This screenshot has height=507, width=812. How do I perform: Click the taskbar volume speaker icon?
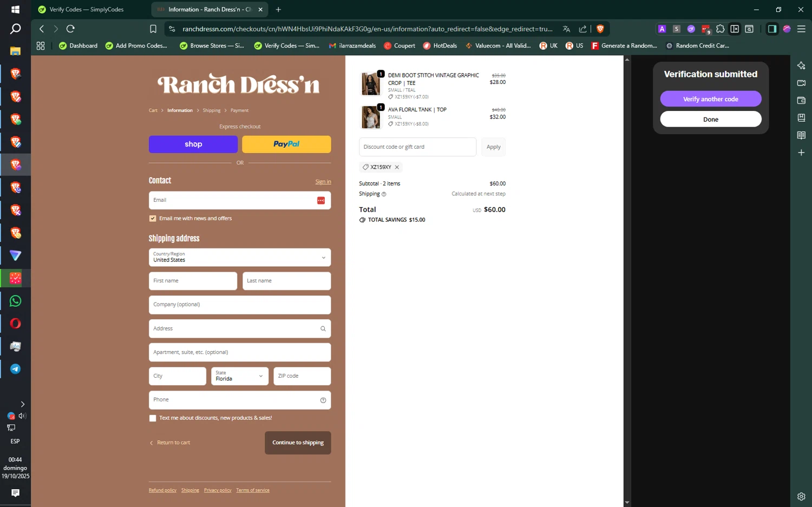[x=22, y=416]
